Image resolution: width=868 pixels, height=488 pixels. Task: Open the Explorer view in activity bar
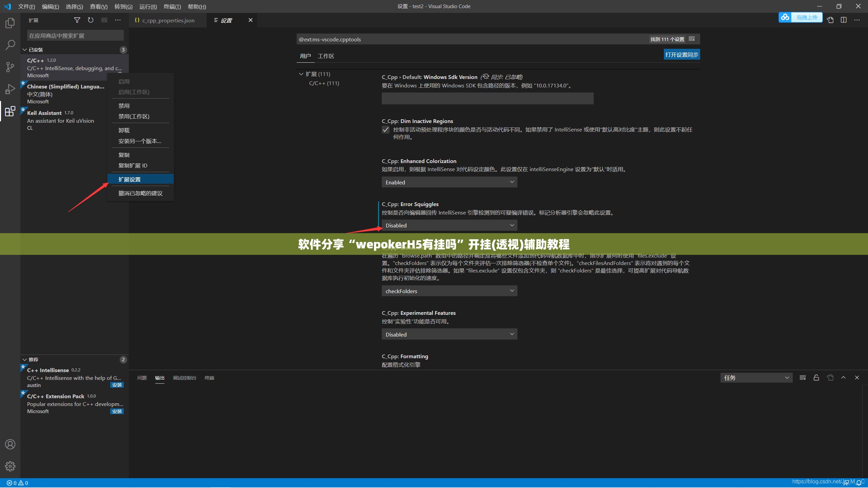click(x=10, y=23)
